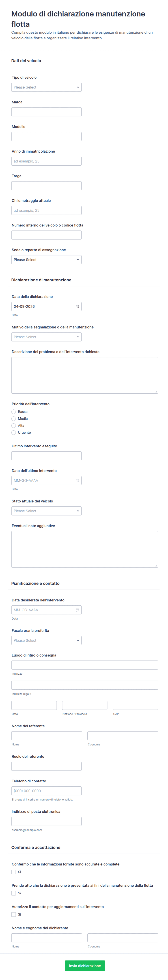Select the Urgente priority radio button

coord(14,433)
